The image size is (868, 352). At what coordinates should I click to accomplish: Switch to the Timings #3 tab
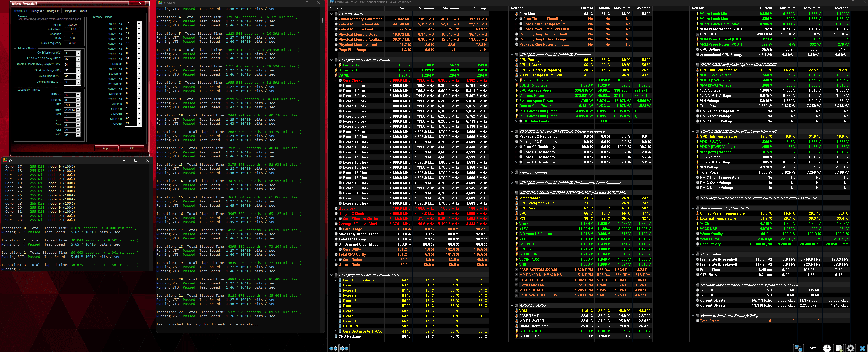(53, 11)
